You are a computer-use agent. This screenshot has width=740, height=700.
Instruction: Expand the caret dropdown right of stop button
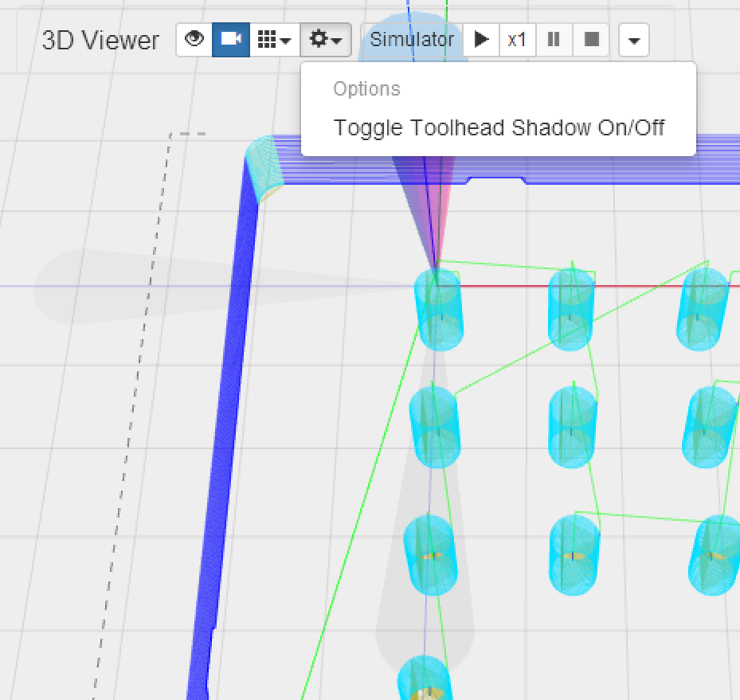pyautogui.click(x=633, y=40)
